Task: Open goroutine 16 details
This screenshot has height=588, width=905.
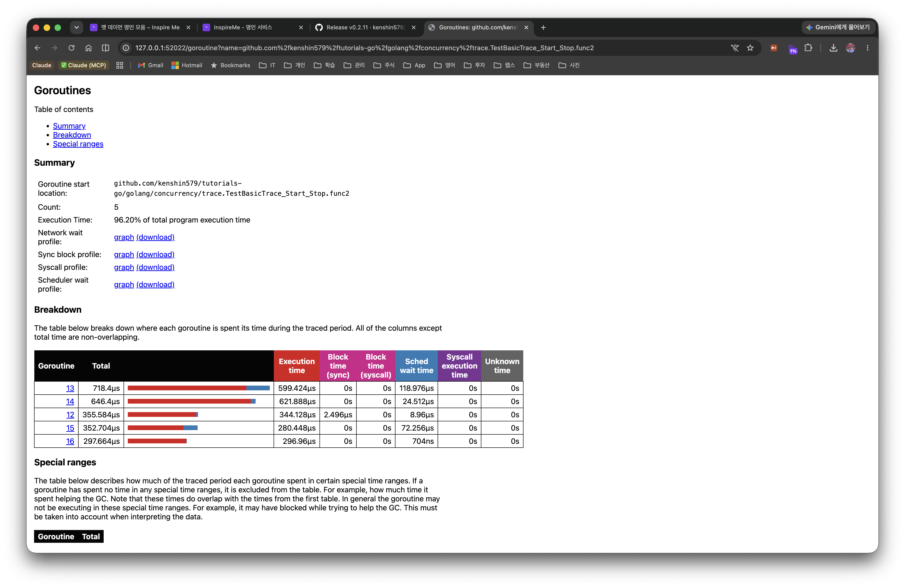Action: (70, 441)
